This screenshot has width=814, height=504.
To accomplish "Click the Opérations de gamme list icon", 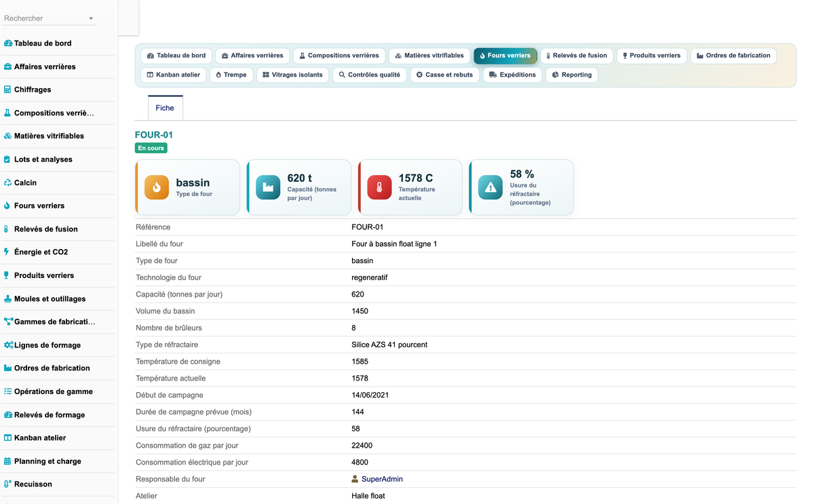I will (8, 391).
